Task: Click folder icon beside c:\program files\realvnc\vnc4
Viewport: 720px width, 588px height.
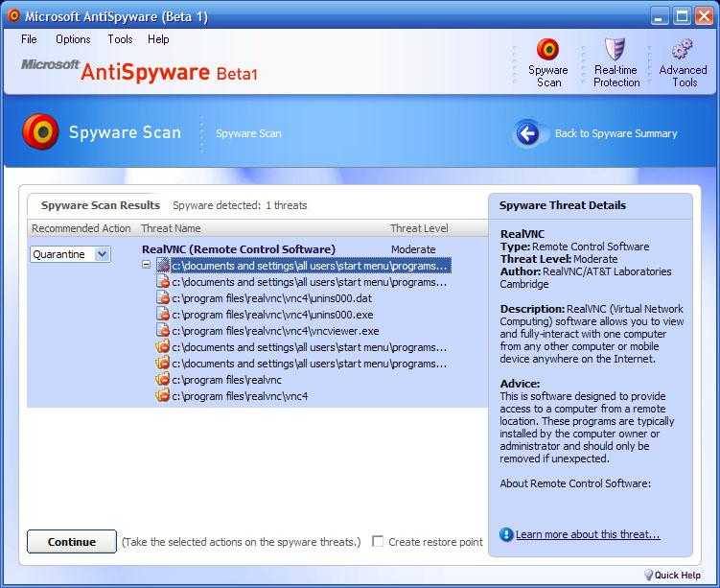Action: click(163, 395)
